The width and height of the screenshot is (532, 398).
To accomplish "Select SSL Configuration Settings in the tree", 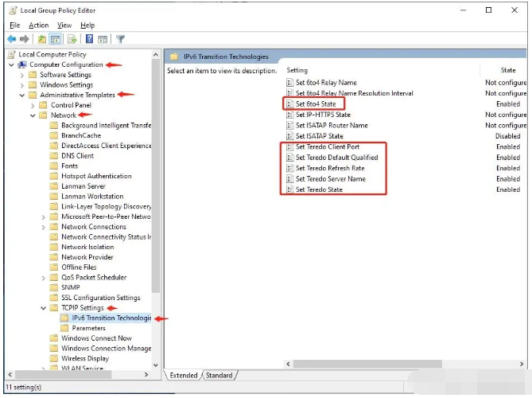I will pos(100,298).
